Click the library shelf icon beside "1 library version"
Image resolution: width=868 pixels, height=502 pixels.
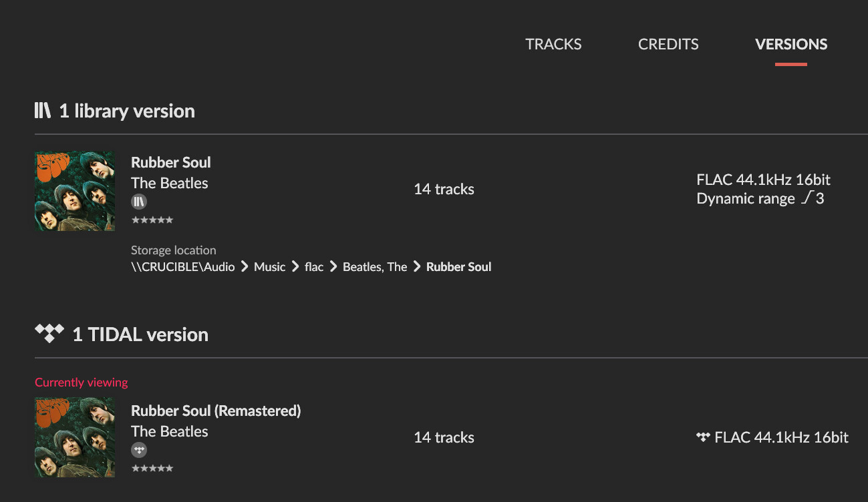tap(42, 110)
